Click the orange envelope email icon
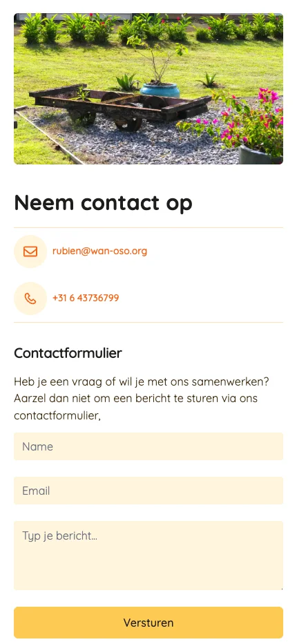Screen dimensions: 297x644 [30, 252]
